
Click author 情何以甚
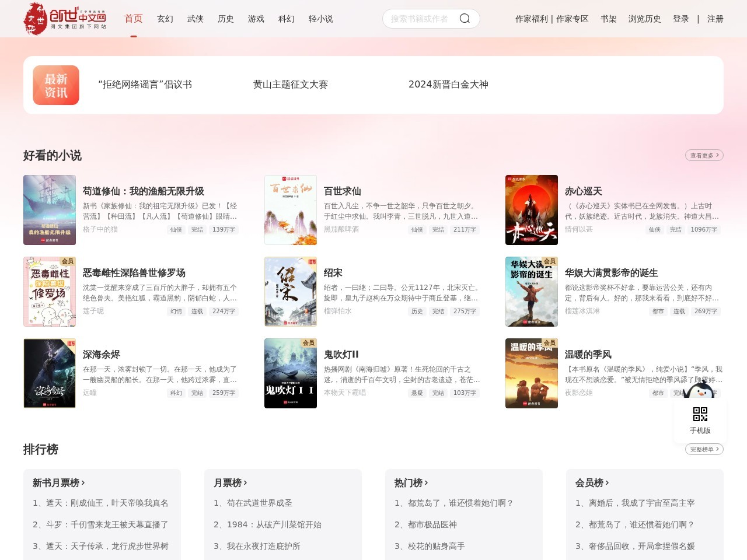coord(579,229)
